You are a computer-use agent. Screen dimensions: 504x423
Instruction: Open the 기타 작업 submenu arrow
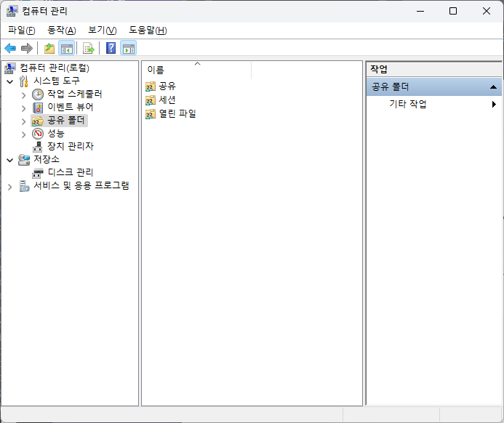coord(494,104)
